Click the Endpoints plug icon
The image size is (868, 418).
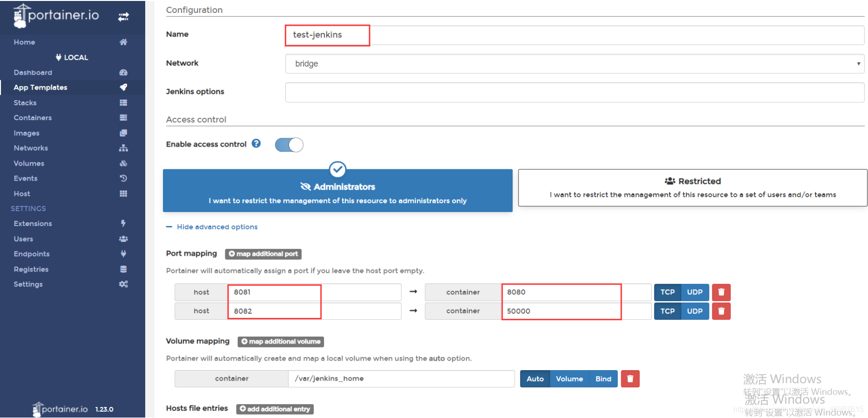(123, 254)
